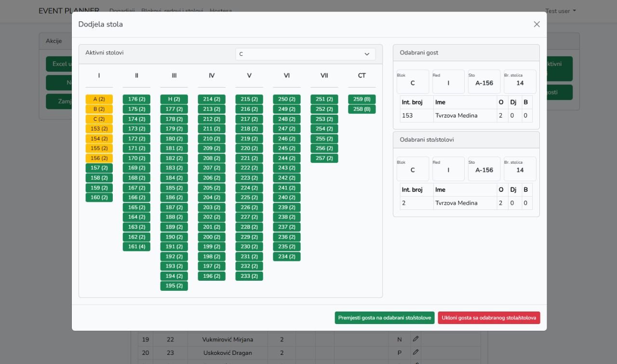This screenshot has height=364, width=617.
Task: Select yellow table 153 (2)
Action: pos(99,129)
